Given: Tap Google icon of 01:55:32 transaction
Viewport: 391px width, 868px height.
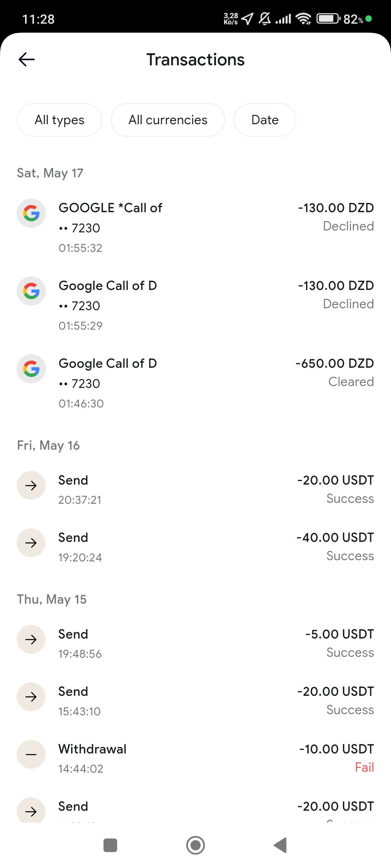Looking at the screenshot, I should (x=31, y=213).
